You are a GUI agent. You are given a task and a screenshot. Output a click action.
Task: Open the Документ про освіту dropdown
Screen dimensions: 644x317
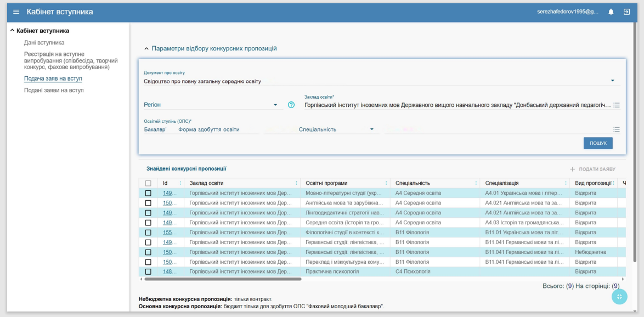[612, 81]
